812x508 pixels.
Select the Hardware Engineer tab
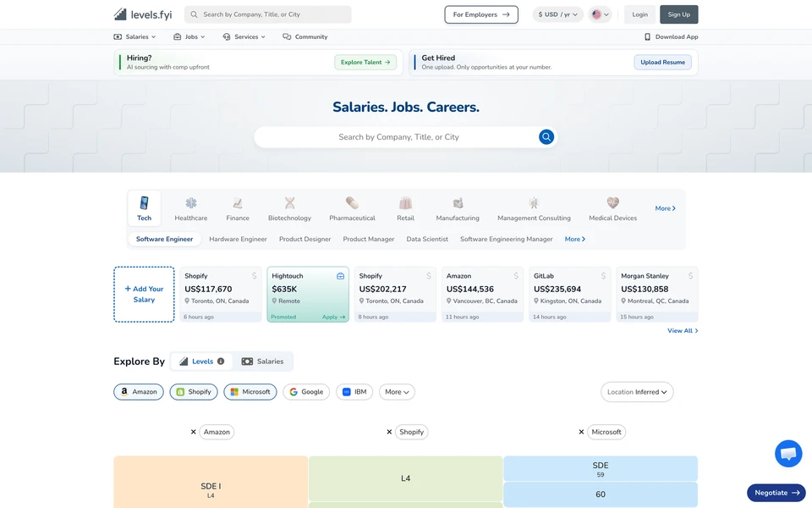coord(238,239)
